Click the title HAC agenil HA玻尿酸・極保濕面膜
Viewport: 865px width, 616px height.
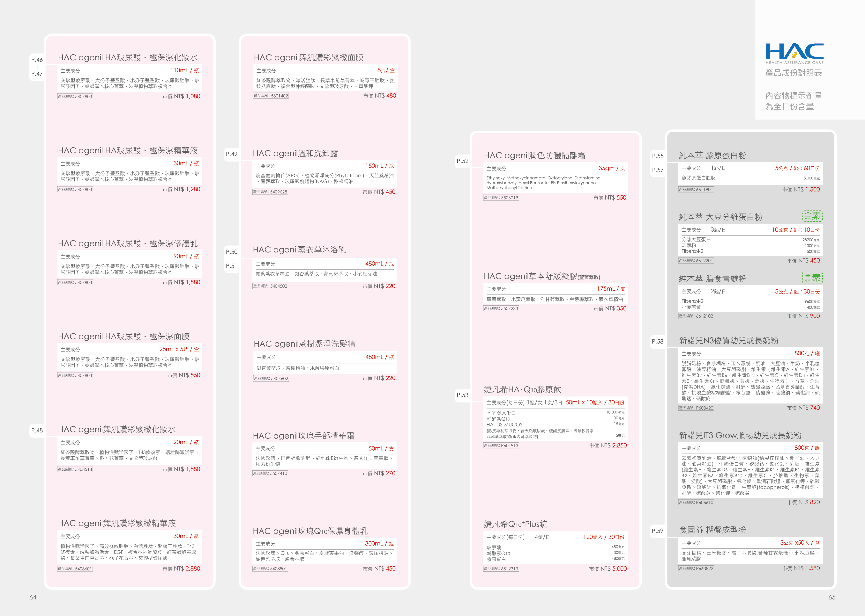[124, 337]
